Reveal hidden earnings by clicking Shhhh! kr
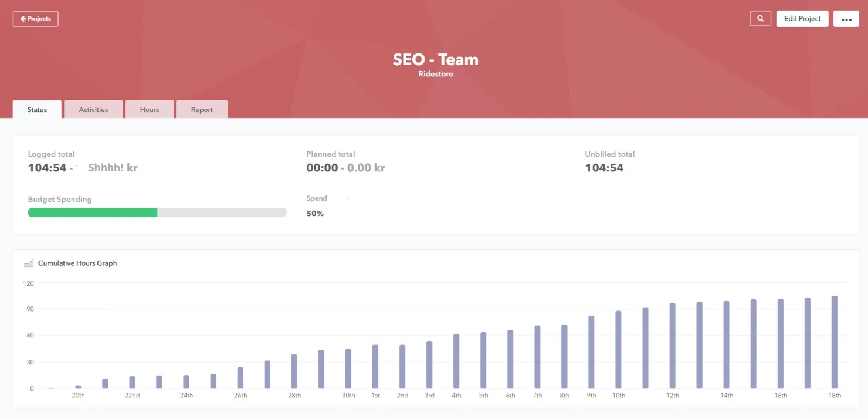 click(x=111, y=167)
